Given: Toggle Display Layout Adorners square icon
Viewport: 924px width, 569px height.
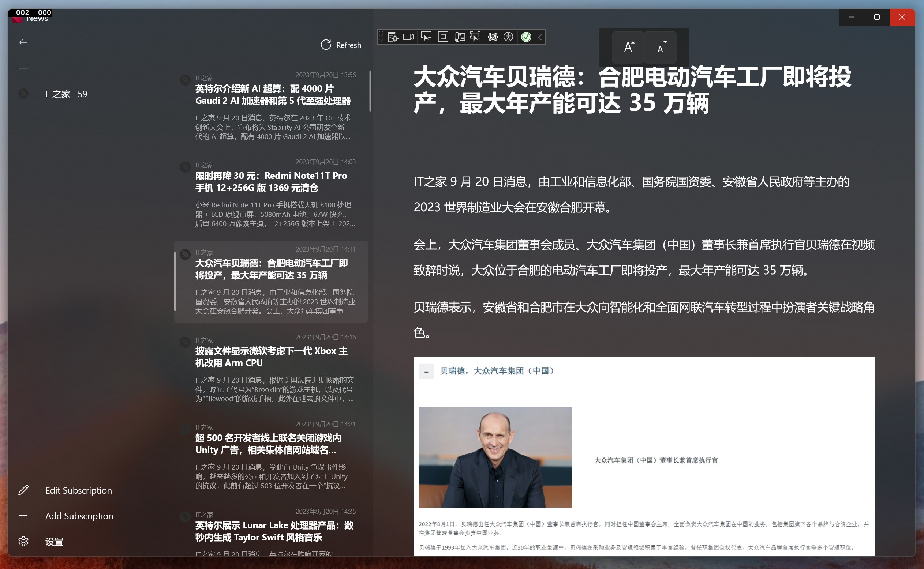Looking at the screenshot, I should tap(443, 37).
